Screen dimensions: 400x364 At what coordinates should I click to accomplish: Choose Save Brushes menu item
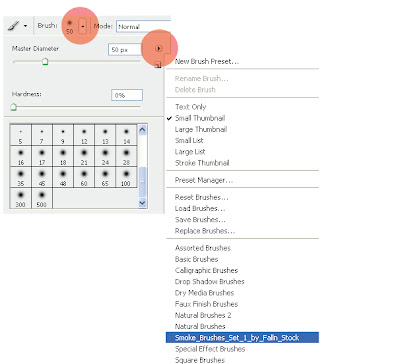coord(200,220)
